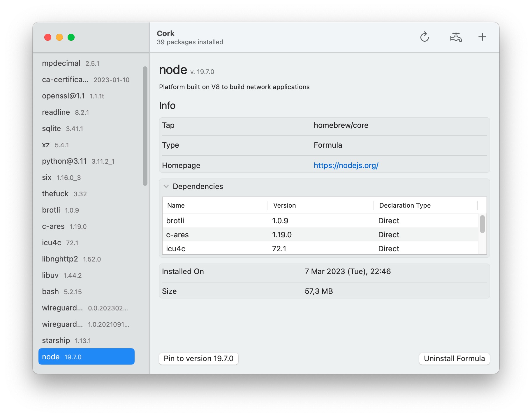The image size is (532, 417).
Task: Click the Dependencies table scrollbar thumb
Action: click(x=482, y=224)
